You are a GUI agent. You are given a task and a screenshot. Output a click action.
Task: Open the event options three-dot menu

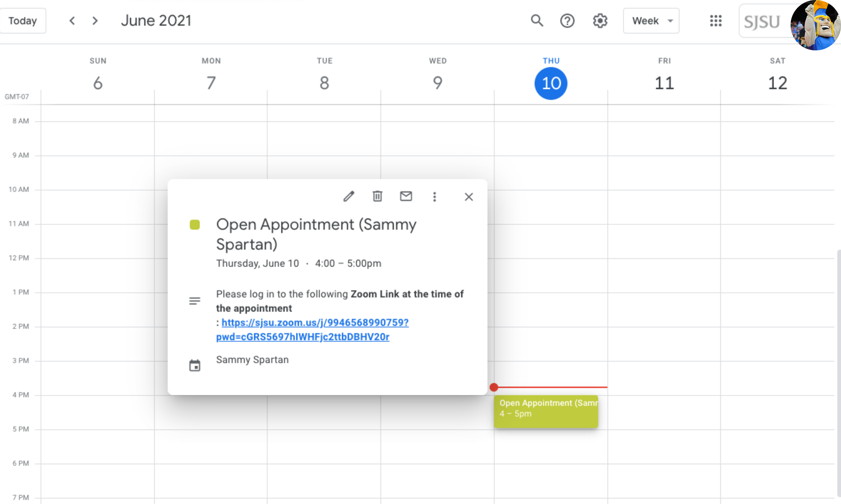coord(434,197)
